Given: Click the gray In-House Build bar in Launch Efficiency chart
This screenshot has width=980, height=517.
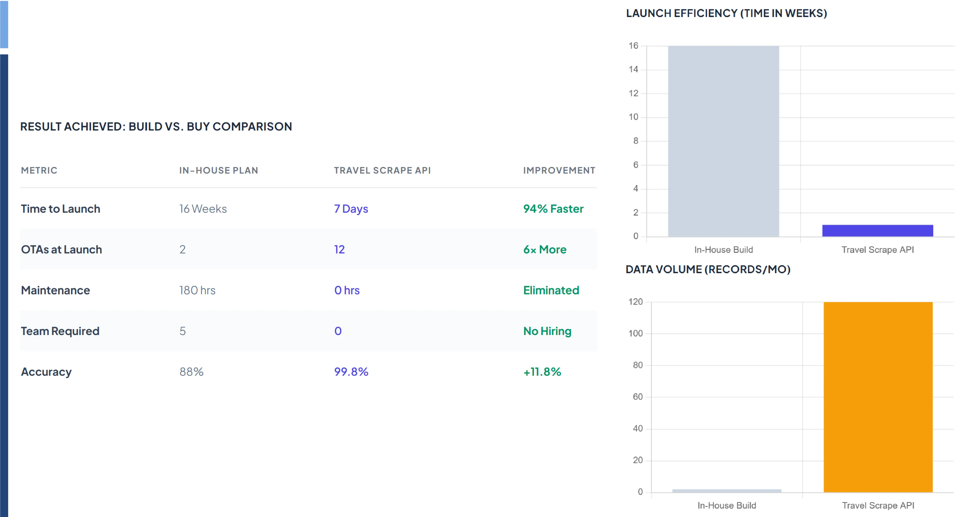Looking at the screenshot, I should (x=724, y=141).
